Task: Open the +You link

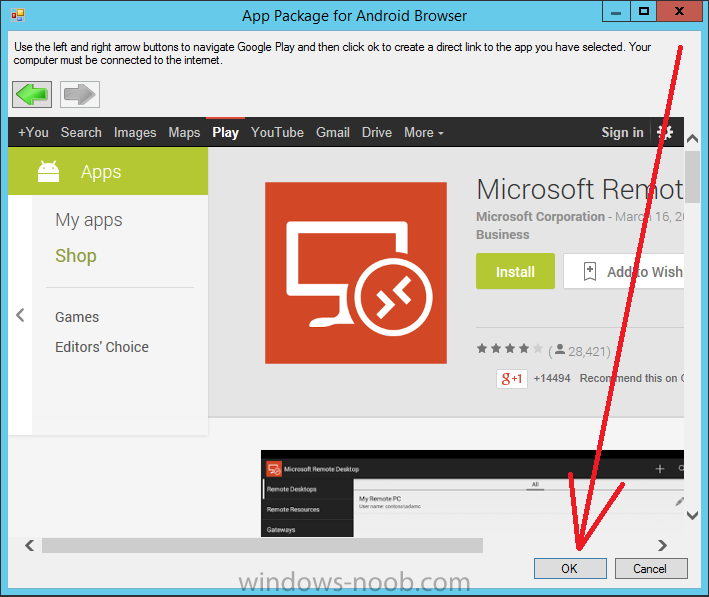Action: click(33, 133)
